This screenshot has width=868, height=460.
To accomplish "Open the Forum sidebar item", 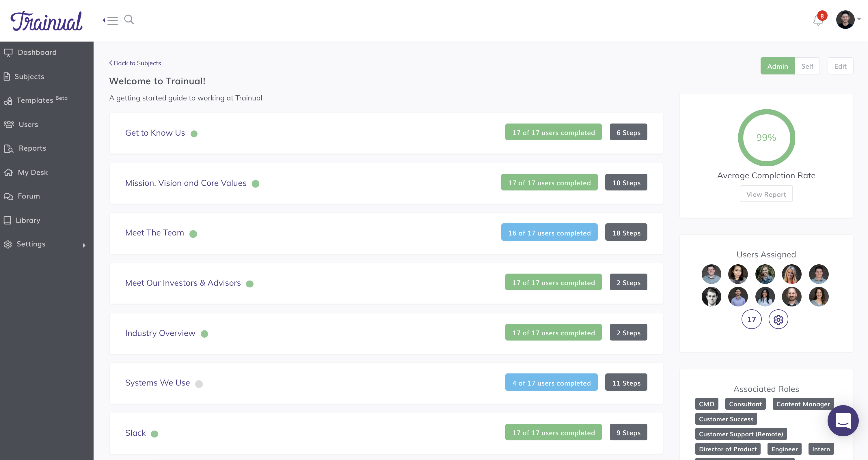I will (29, 196).
